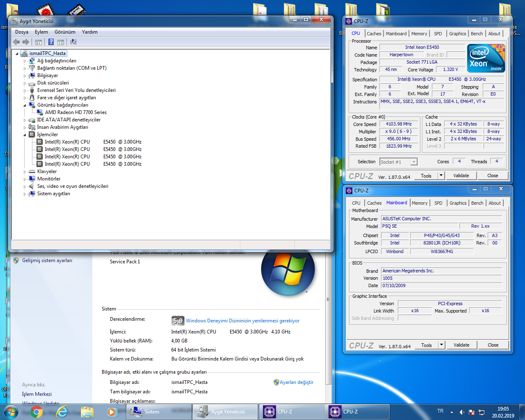Click the taskbar clock showing 19:05

503,412
